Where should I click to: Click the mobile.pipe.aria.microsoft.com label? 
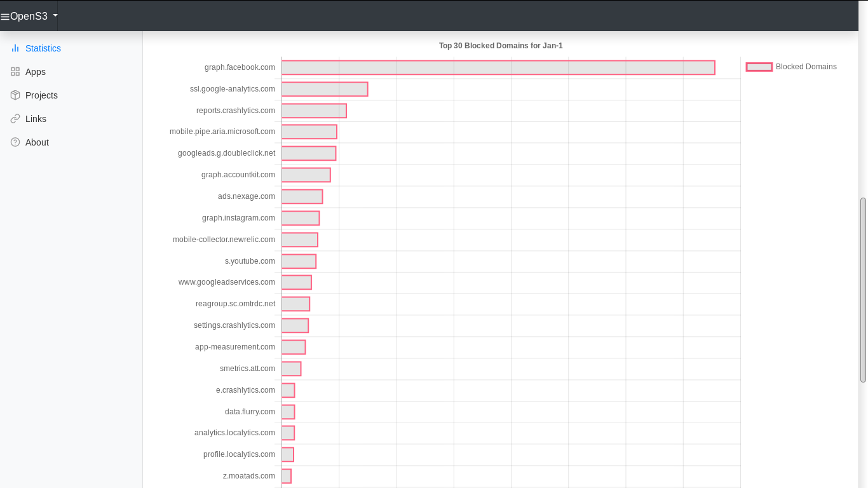click(x=222, y=132)
